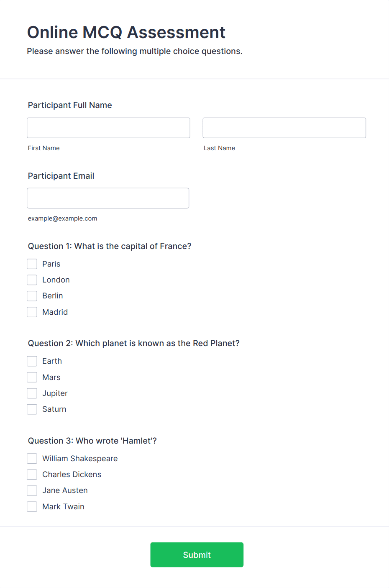This screenshot has height=588, width=389.
Task: Click the William Shakespeare label text
Action: pos(79,458)
